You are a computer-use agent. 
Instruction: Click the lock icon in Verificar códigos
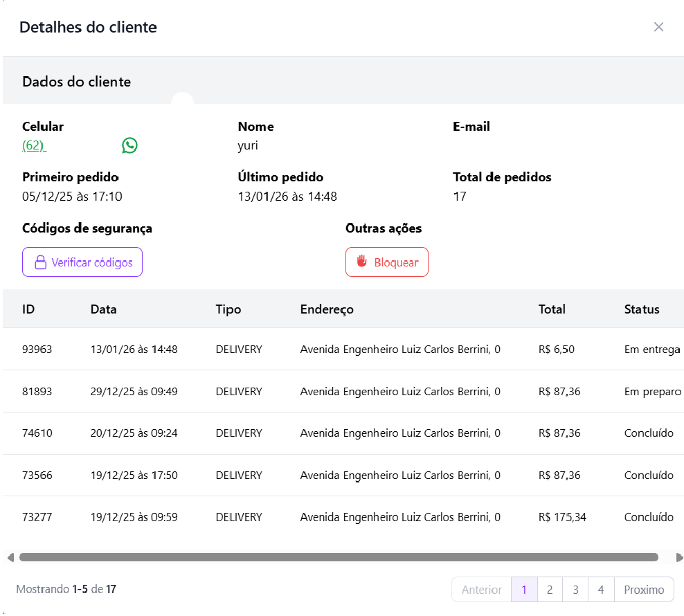point(40,263)
